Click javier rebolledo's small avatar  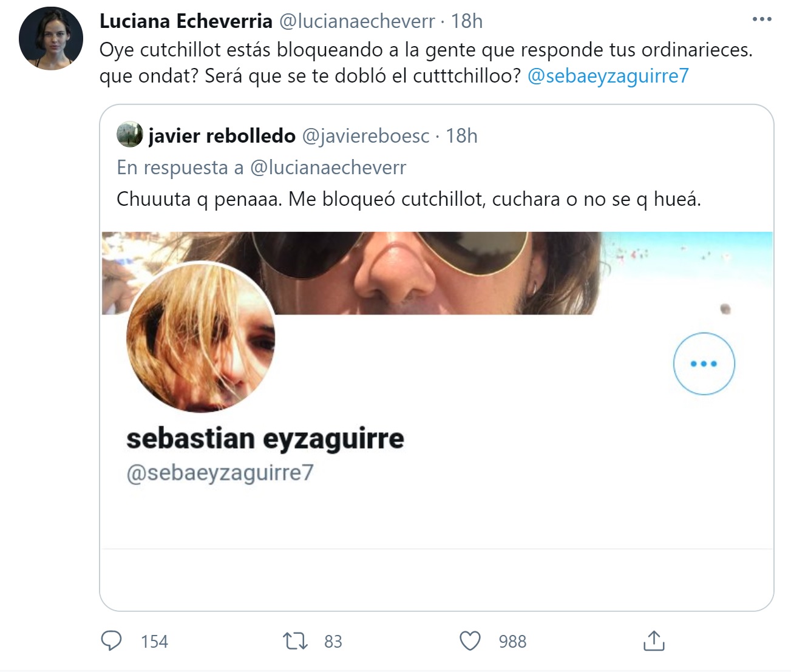point(129,135)
